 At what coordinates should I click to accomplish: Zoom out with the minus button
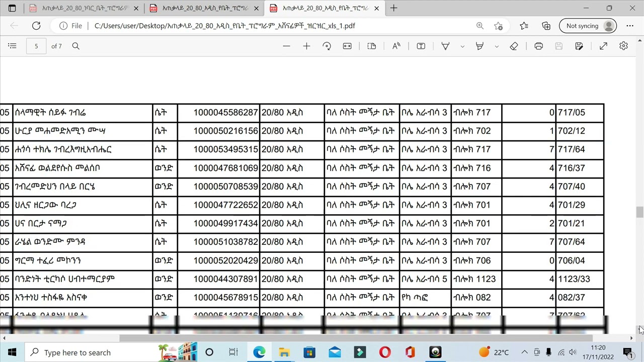coord(286,46)
